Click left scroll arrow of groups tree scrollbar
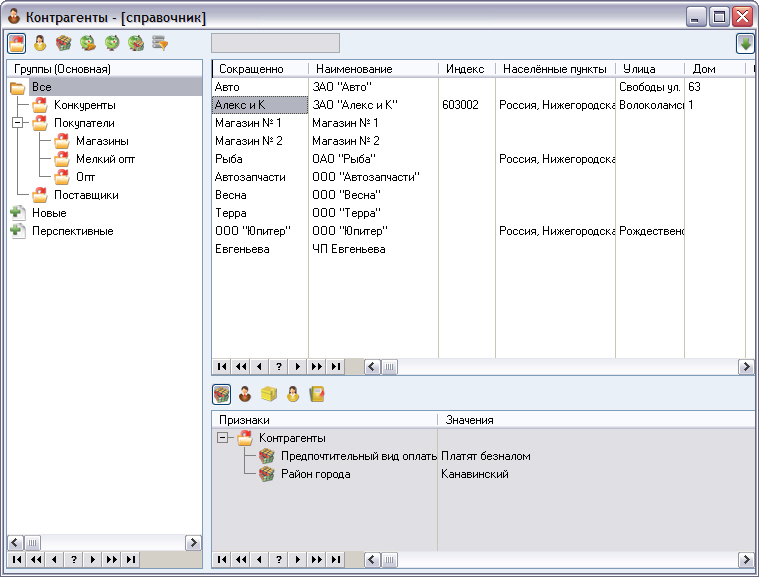 click(15, 543)
